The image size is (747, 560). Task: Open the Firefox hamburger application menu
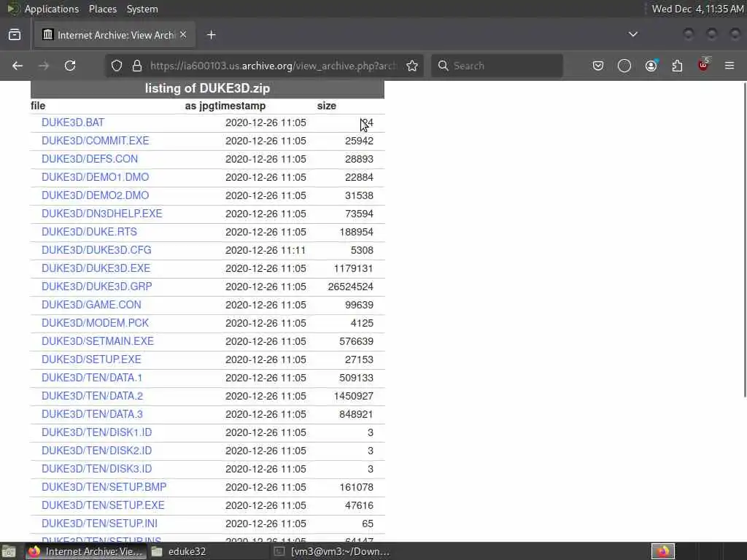point(729,66)
